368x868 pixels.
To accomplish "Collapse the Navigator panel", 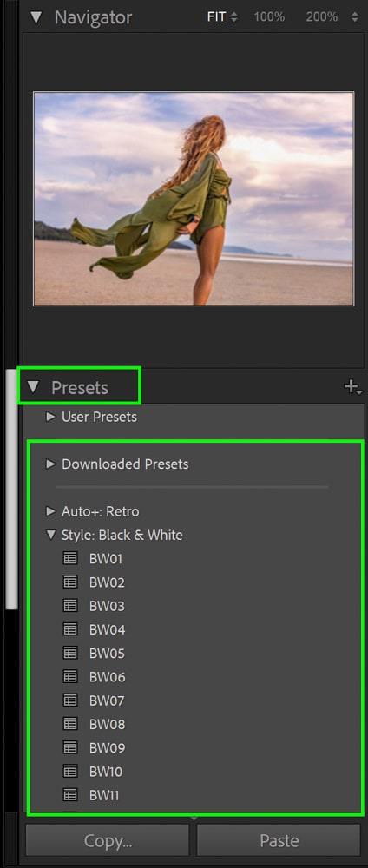I will point(36,17).
